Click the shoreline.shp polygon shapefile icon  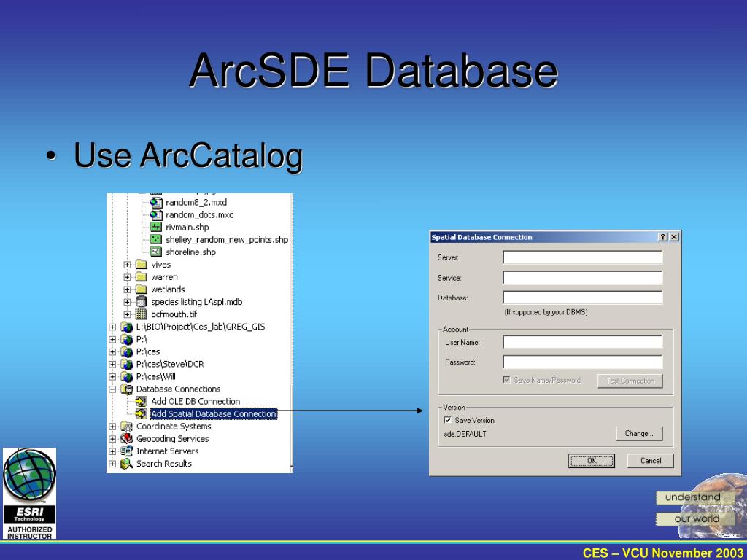156,252
